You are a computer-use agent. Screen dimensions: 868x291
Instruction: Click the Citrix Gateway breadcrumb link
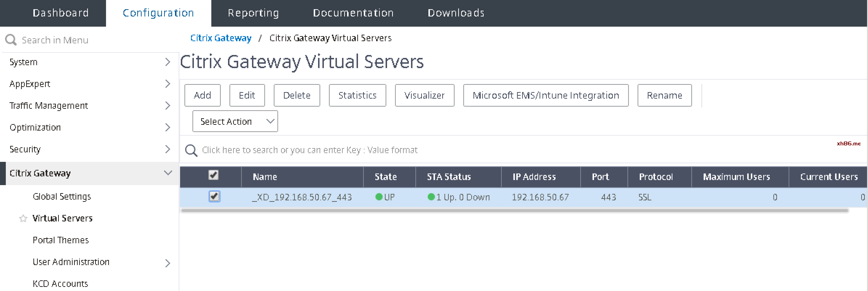[x=221, y=38]
